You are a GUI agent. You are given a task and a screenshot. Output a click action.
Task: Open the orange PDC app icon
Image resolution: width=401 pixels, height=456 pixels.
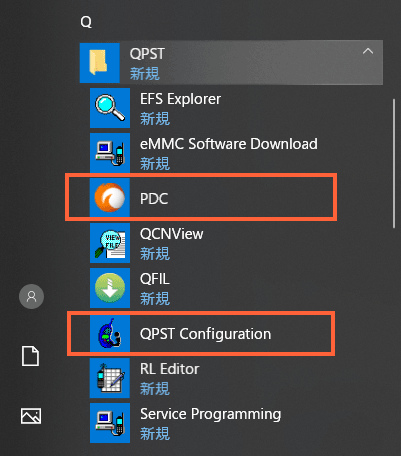(x=110, y=198)
